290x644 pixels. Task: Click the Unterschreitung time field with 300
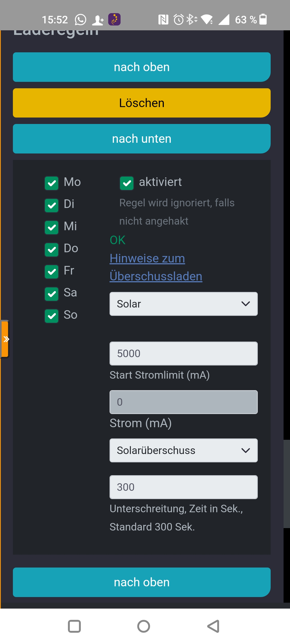coord(184,487)
